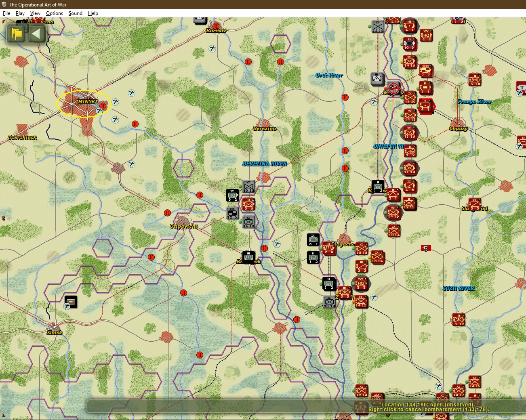
Task: Select the black unit north of Slutsk
Action: click(x=71, y=302)
